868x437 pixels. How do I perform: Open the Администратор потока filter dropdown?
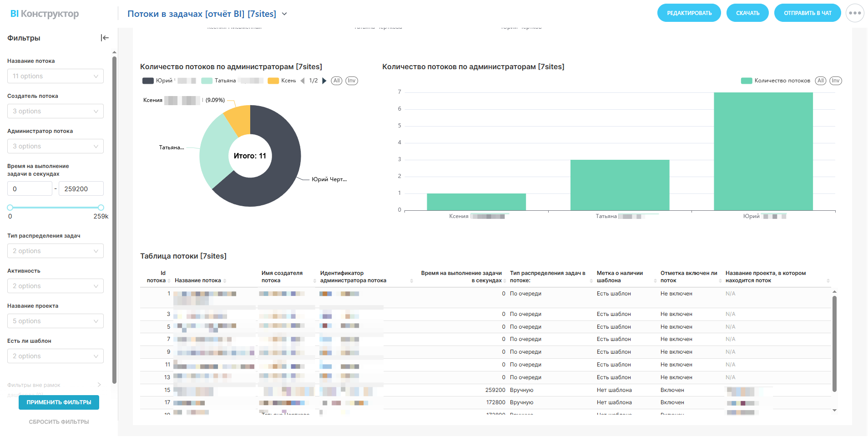[55, 146]
